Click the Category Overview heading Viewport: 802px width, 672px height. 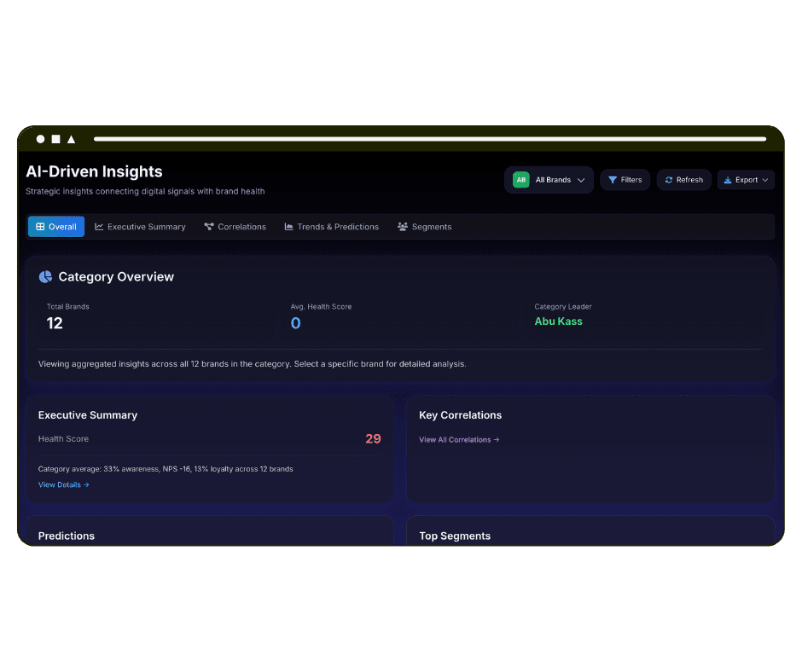116,276
